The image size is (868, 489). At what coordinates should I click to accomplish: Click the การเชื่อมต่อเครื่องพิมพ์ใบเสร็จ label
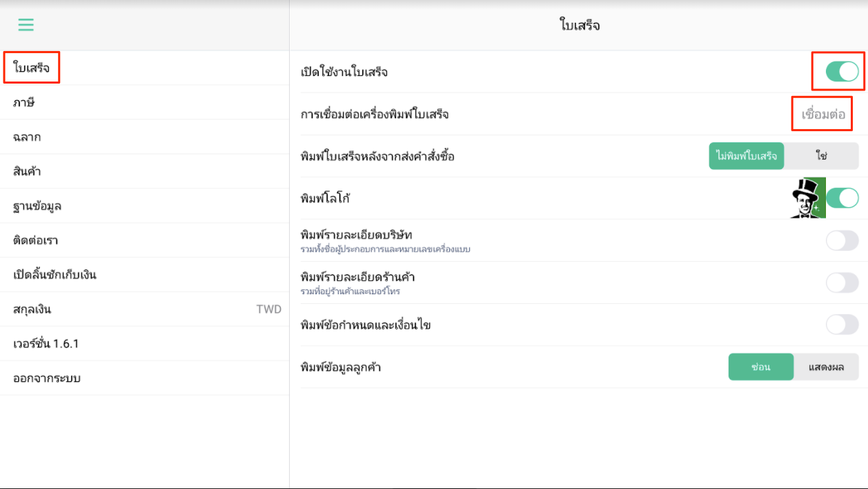tap(375, 114)
